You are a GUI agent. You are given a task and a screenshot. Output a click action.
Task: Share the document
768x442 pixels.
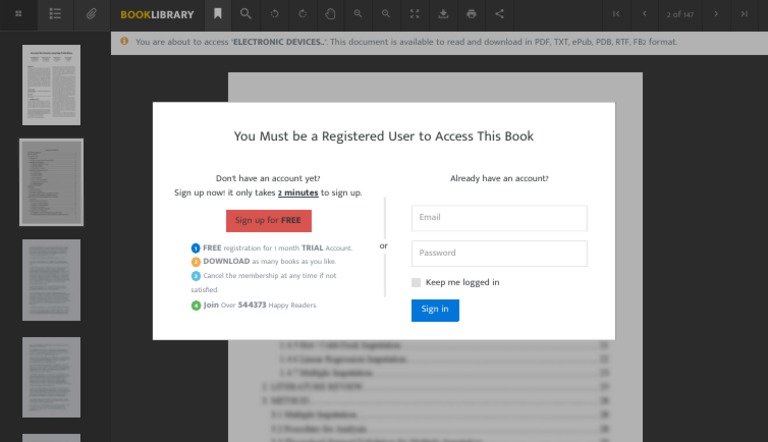point(499,14)
